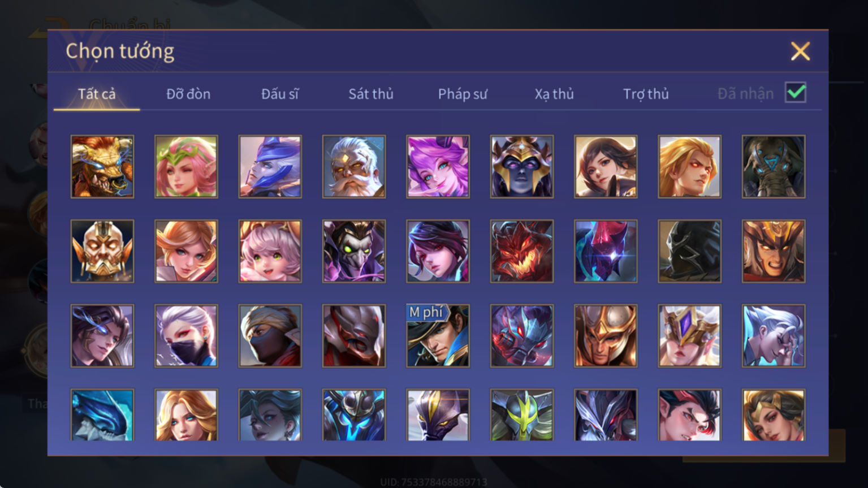Select the golden masked warrior hero
868x488 pixels.
[102, 251]
